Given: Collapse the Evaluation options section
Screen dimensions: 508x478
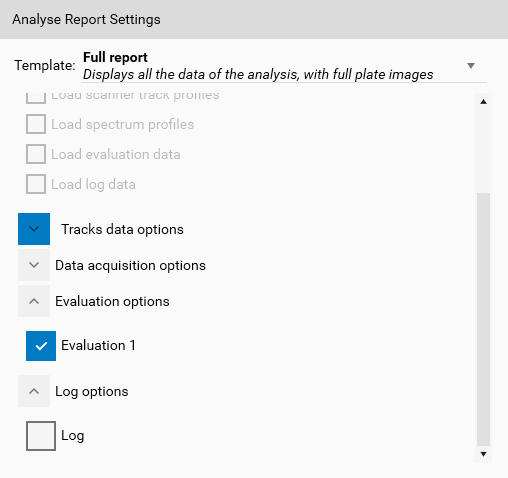Looking at the screenshot, I should [34, 301].
